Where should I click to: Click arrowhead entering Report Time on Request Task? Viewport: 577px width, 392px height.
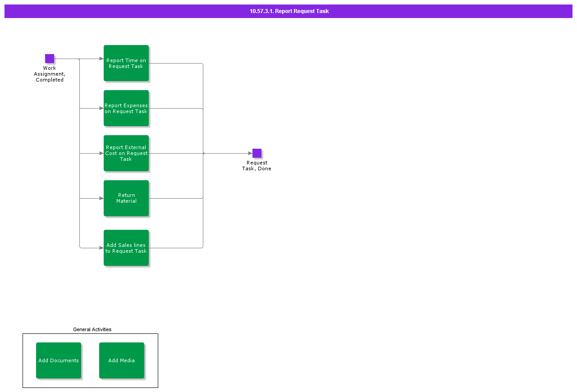click(101, 59)
